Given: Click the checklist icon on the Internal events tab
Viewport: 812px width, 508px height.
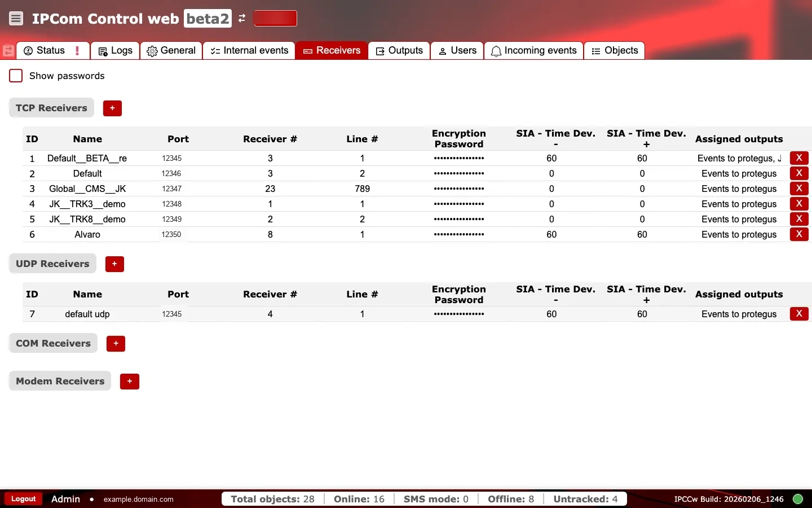Looking at the screenshot, I should point(215,51).
